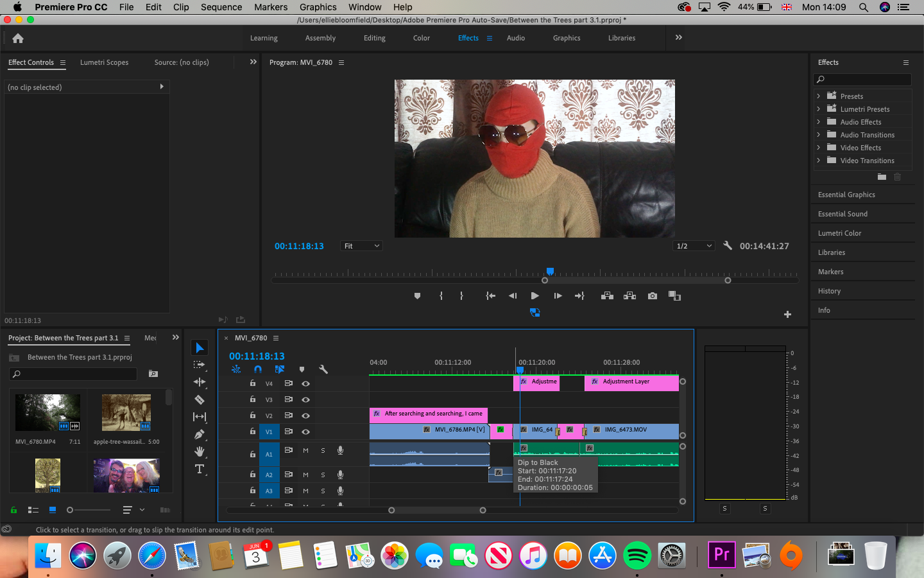Toggle V2 track output eye
924x578 pixels.
point(306,416)
